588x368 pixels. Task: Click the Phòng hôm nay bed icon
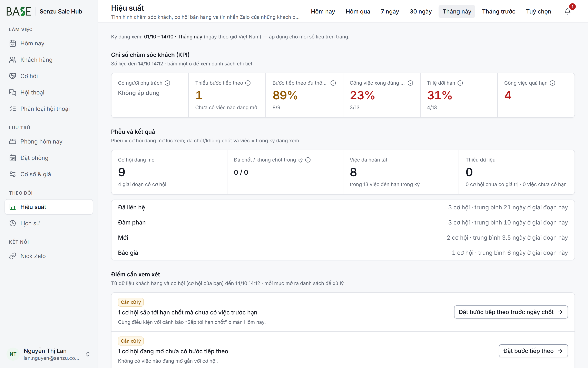tap(13, 141)
